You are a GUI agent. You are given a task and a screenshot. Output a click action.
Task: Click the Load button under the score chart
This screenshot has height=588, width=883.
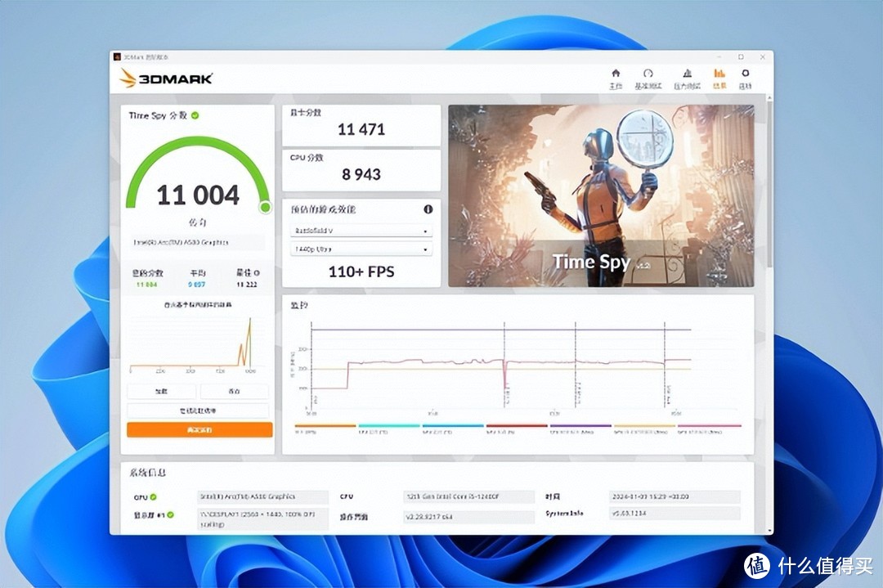(x=162, y=392)
